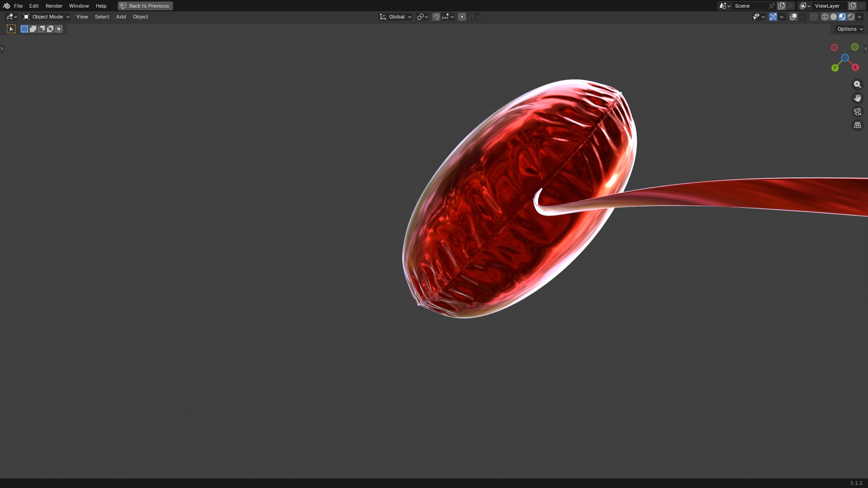Choose Set New Selection mode icon
The image size is (868, 488).
(x=24, y=29)
